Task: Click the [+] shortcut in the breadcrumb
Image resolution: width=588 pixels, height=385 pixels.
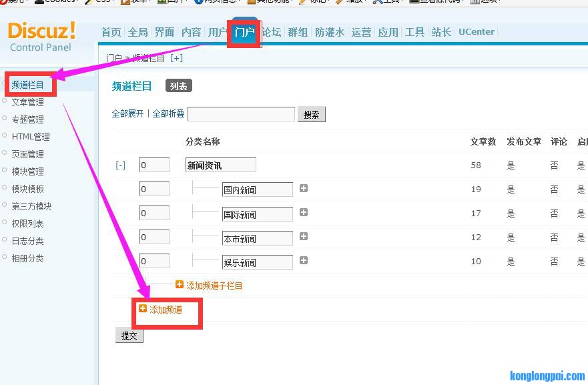Action: 176,58
